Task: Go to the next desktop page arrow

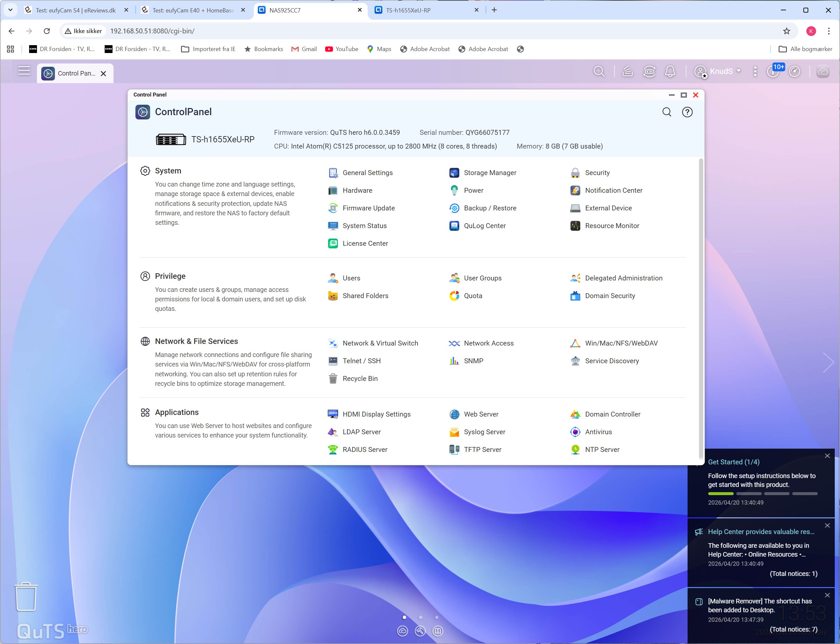Action: pos(829,362)
